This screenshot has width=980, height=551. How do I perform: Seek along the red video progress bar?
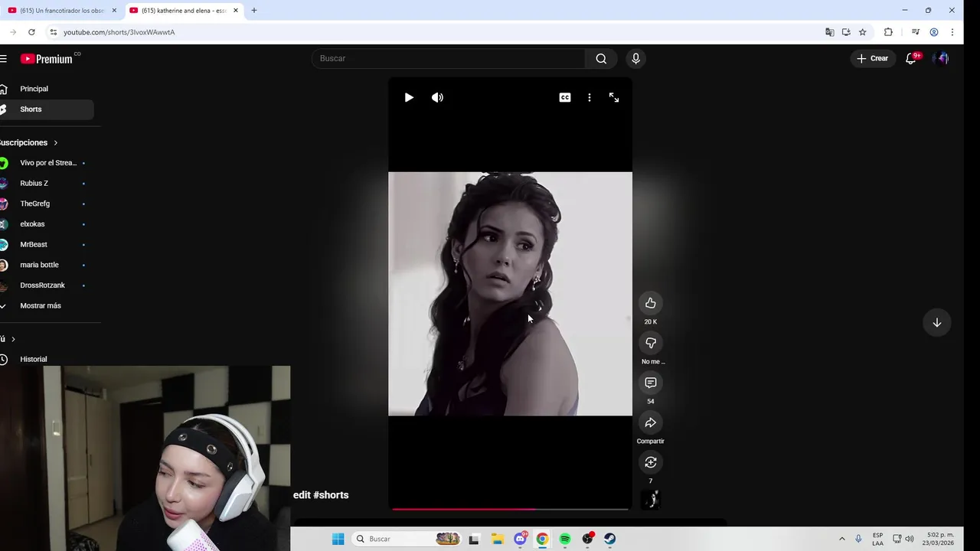(510, 508)
